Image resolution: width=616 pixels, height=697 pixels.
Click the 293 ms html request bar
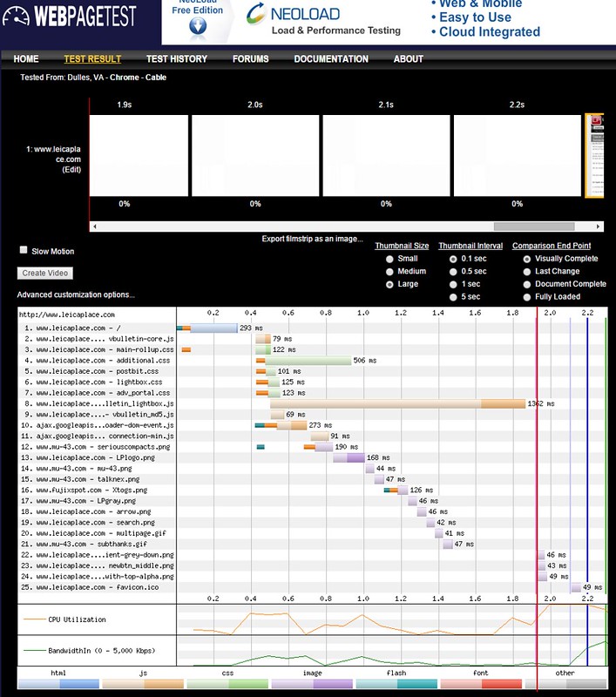pyautogui.click(x=207, y=328)
